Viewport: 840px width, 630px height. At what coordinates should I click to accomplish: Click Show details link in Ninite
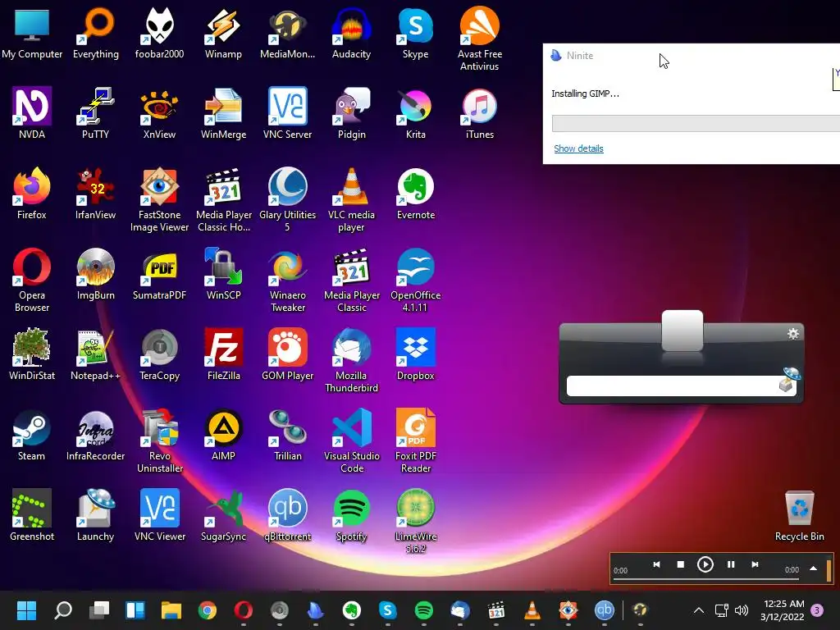point(578,148)
